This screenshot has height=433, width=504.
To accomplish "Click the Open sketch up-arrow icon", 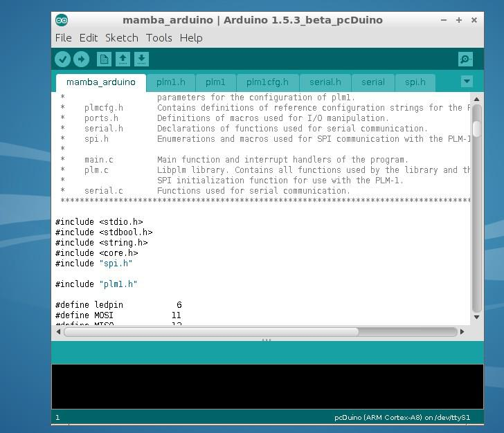I will (x=123, y=59).
